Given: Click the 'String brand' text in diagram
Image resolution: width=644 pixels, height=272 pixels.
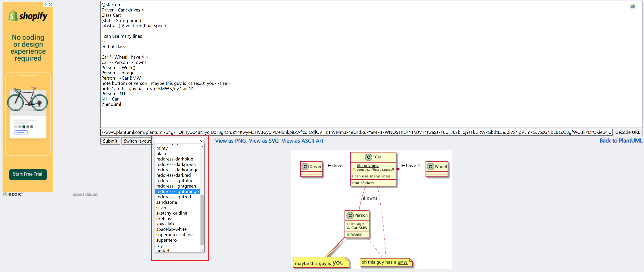Looking at the screenshot, I should (x=367, y=165).
